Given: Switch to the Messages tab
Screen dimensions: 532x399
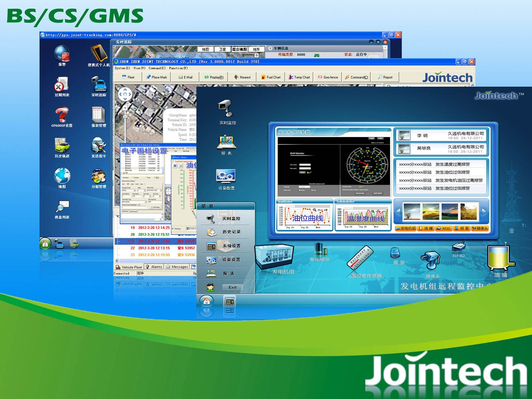Looking at the screenshot, I should pos(177,267).
